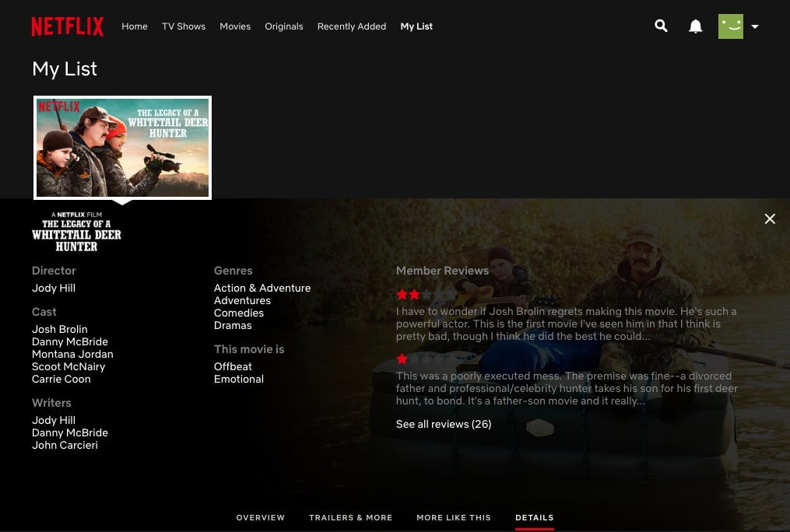
Task: Open the Recently Added menu item
Action: pyautogui.click(x=352, y=26)
